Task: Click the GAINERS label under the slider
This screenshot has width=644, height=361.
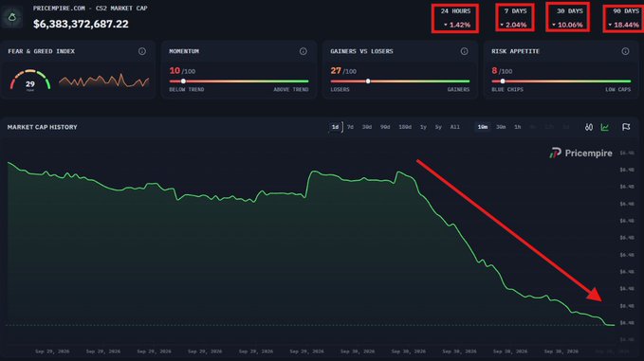Action: pyautogui.click(x=458, y=89)
